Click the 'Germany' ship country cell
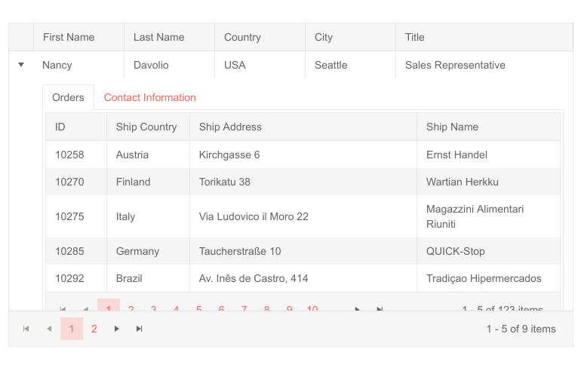Viewport: 581px width, 392px height. click(x=148, y=251)
